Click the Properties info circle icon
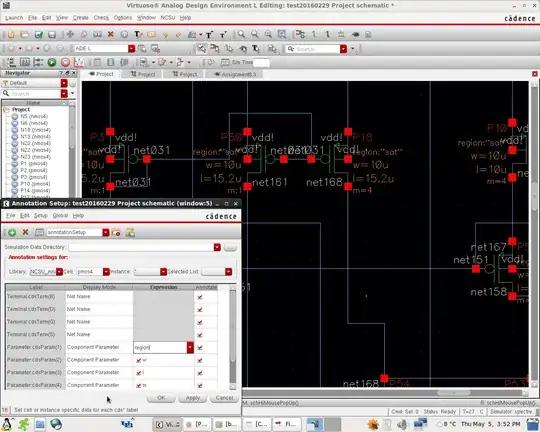 pyautogui.click(x=124, y=34)
